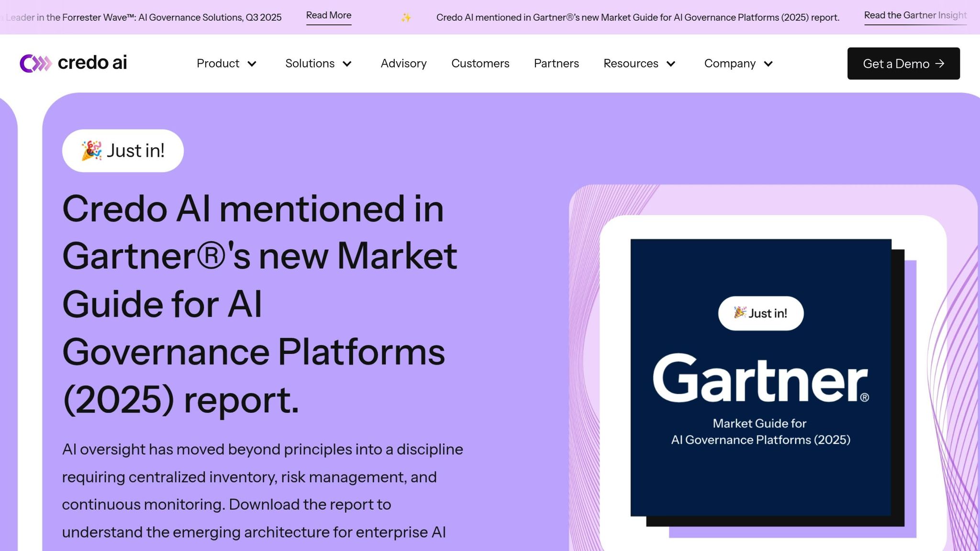The image size is (980, 551).
Task: Click the Credo AI logo icon
Action: click(x=35, y=63)
